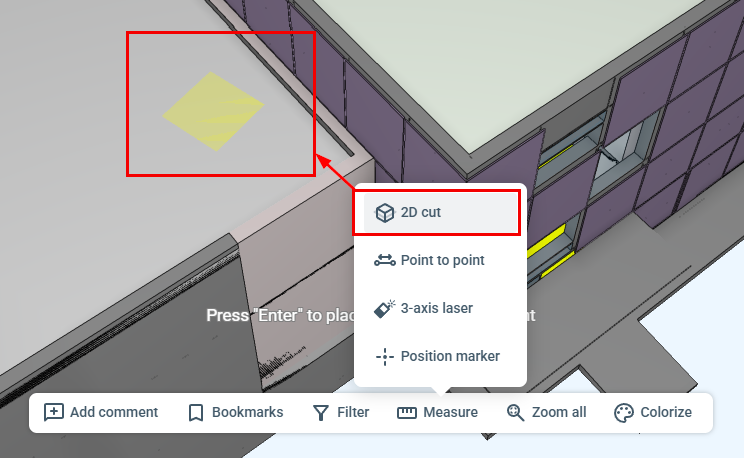The image size is (744, 458).
Task: Click the Measure toolbar label
Action: (450, 412)
